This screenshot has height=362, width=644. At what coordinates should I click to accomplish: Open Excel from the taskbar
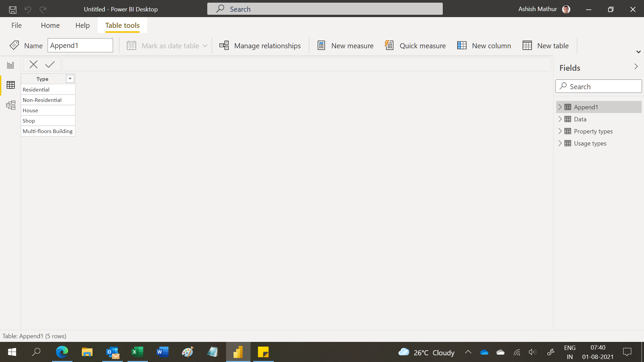pyautogui.click(x=138, y=352)
